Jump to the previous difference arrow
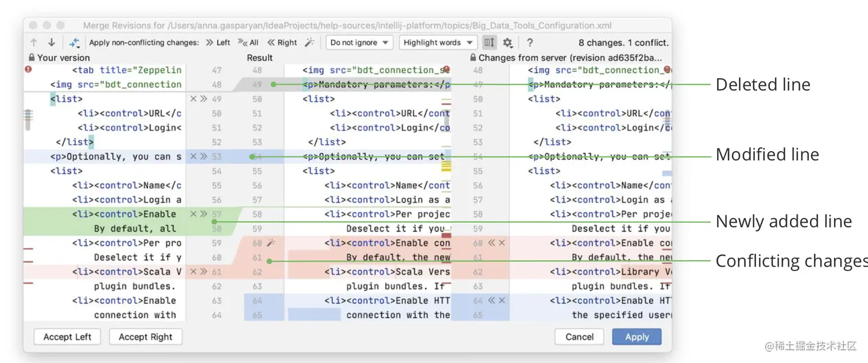This screenshot has height=363, width=868. [x=34, y=43]
